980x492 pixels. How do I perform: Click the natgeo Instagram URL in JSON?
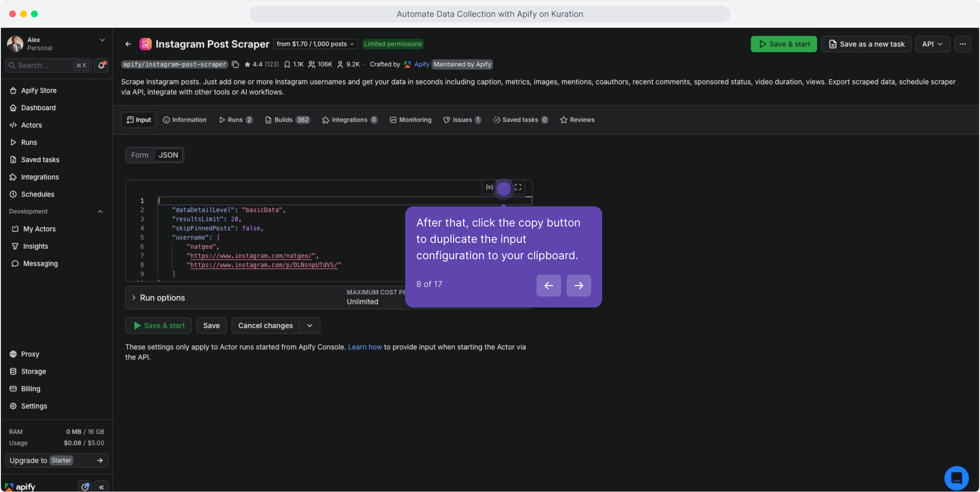click(251, 256)
